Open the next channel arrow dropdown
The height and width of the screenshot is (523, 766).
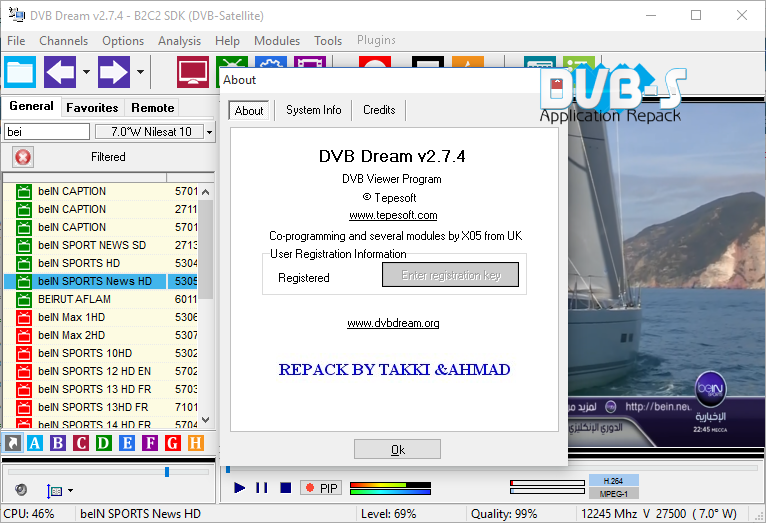click(140, 72)
